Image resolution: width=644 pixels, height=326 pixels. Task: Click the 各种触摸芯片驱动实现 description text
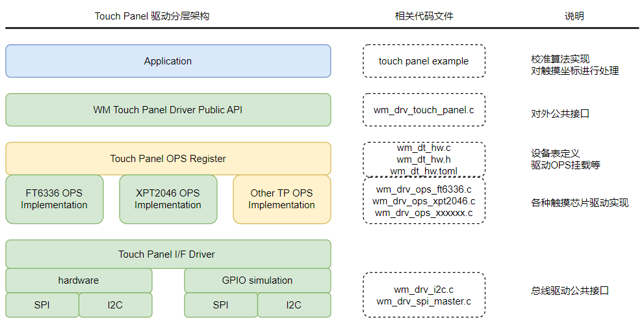click(580, 202)
